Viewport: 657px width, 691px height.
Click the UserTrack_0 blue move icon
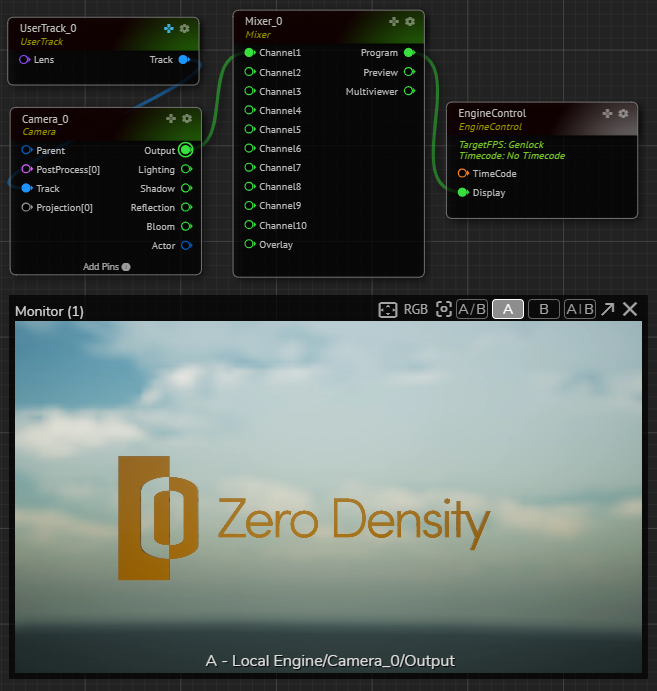click(169, 29)
